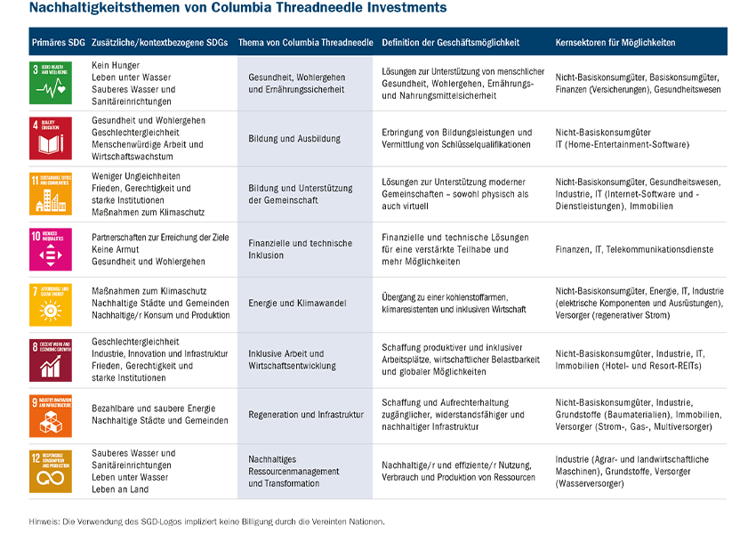Click 'Partnerschaften zur Erreichung der Ziele'

[x=160, y=238]
